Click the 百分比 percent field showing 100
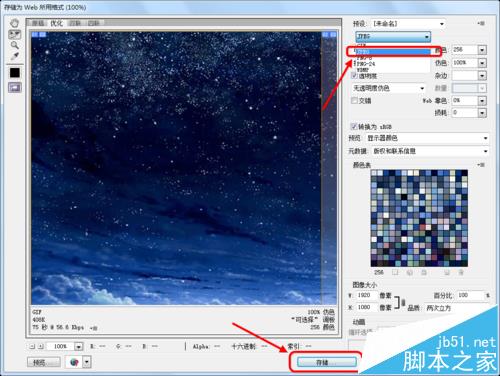Screen dimensions: 500x376 (x=470, y=295)
